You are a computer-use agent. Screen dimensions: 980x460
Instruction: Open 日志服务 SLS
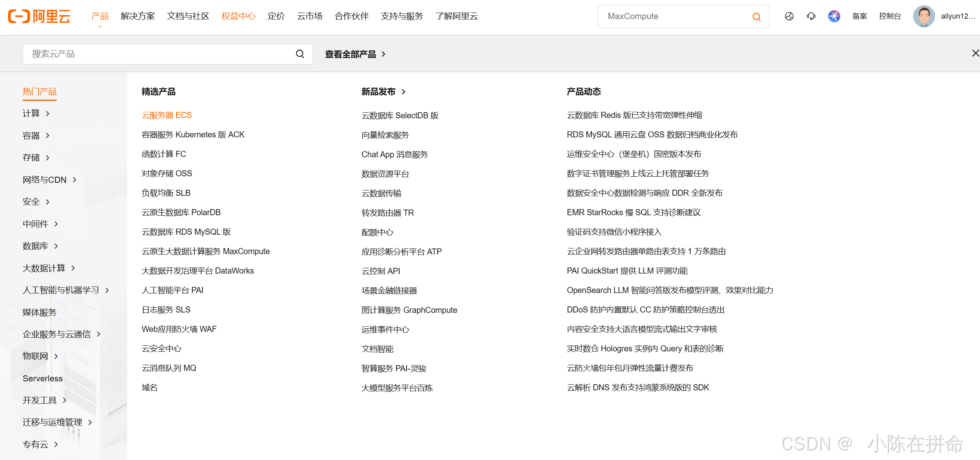tap(166, 310)
